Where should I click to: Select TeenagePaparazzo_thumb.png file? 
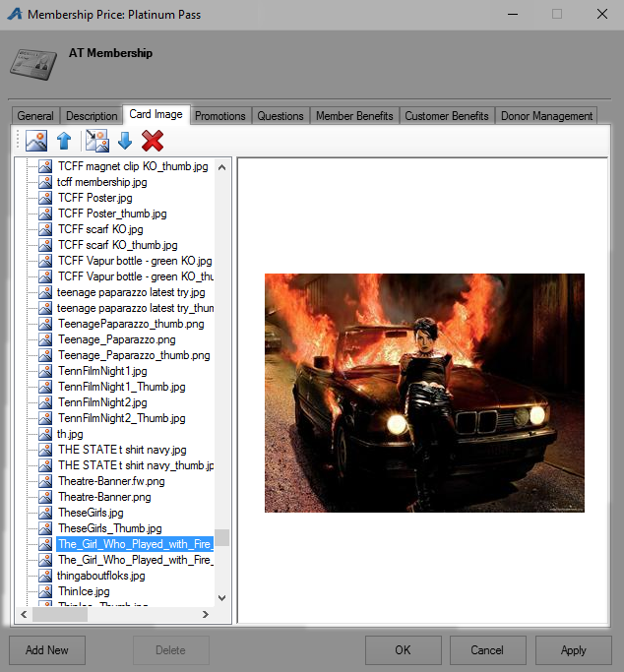[131, 324]
